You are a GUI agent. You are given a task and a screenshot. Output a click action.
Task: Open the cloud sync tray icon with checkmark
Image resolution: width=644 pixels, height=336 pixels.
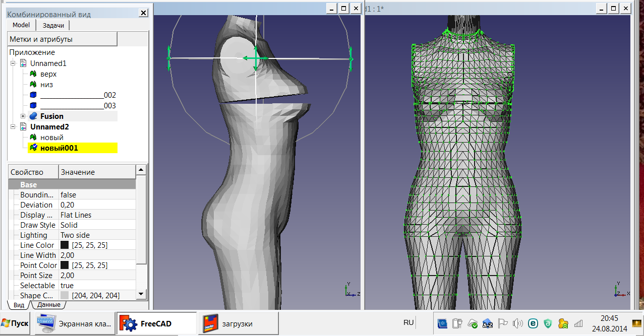click(473, 323)
